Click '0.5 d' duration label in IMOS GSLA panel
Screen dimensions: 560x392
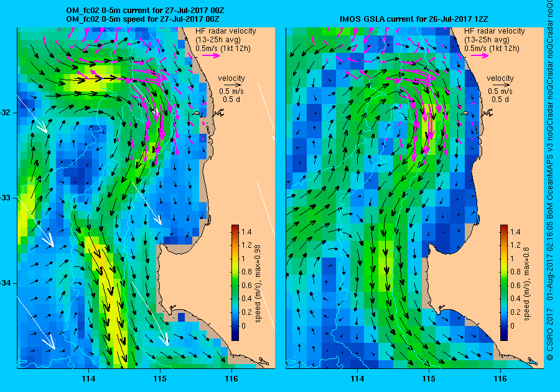click(x=500, y=100)
